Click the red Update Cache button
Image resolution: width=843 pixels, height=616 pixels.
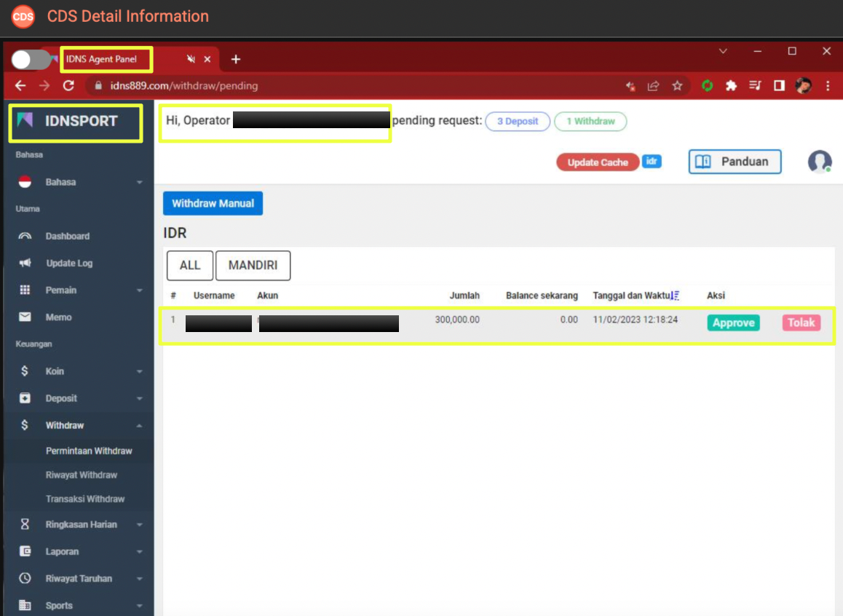[598, 162]
